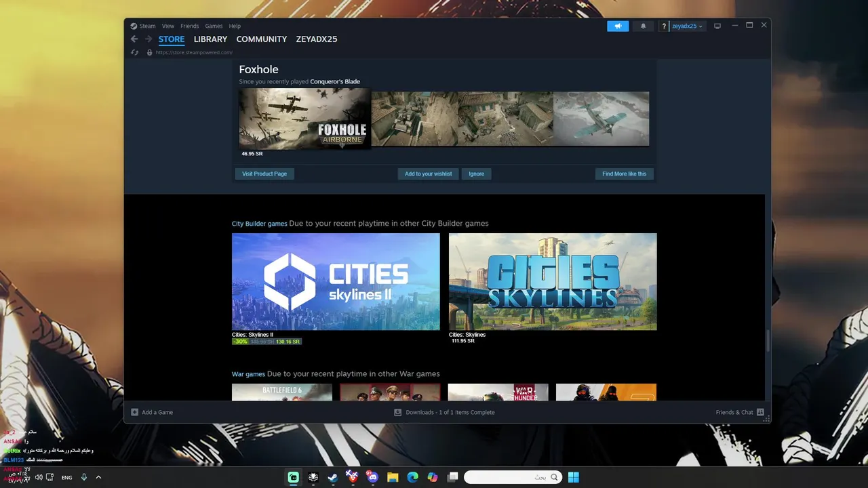This screenshot has width=868, height=488.
Task: Click the downloads icon in the bottom bar
Action: pyautogui.click(x=398, y=412)
